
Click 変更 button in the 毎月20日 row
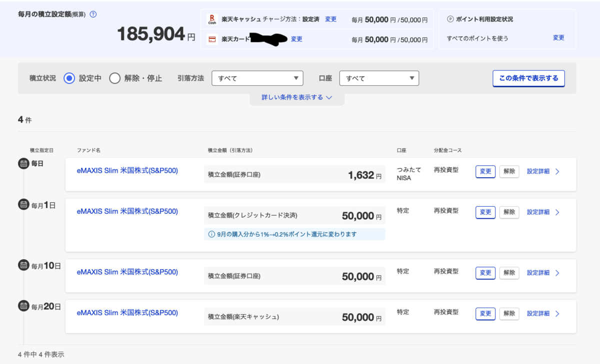pos(485,314)
